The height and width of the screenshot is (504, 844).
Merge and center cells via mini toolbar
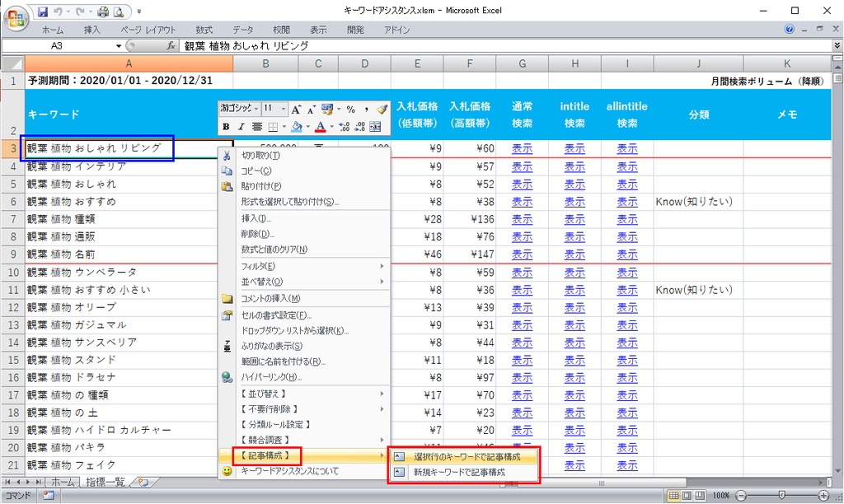[x=375, y=127]
